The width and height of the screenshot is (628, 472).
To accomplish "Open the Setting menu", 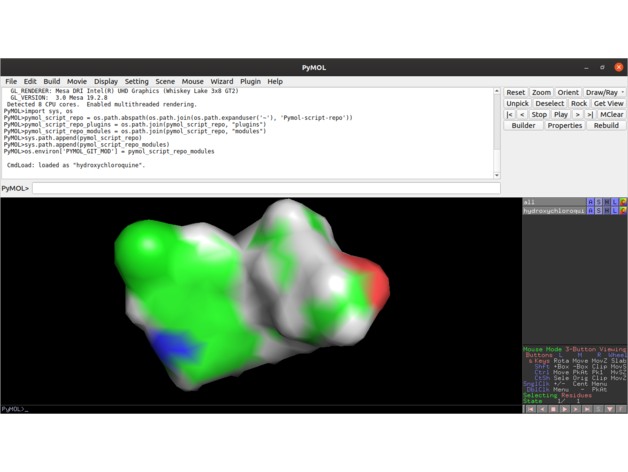I will (x=136, y=81).
